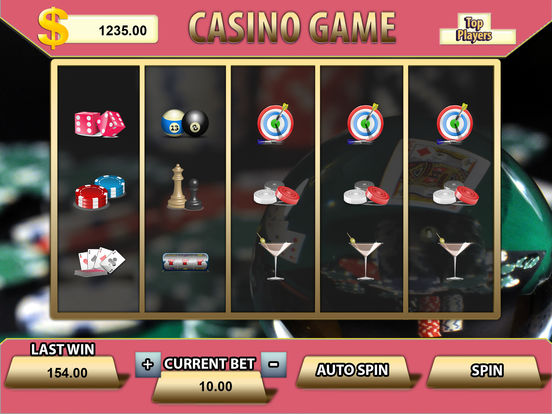Decrease the current bet with minus
Screen dimensions: 552x414
[274, 364]
